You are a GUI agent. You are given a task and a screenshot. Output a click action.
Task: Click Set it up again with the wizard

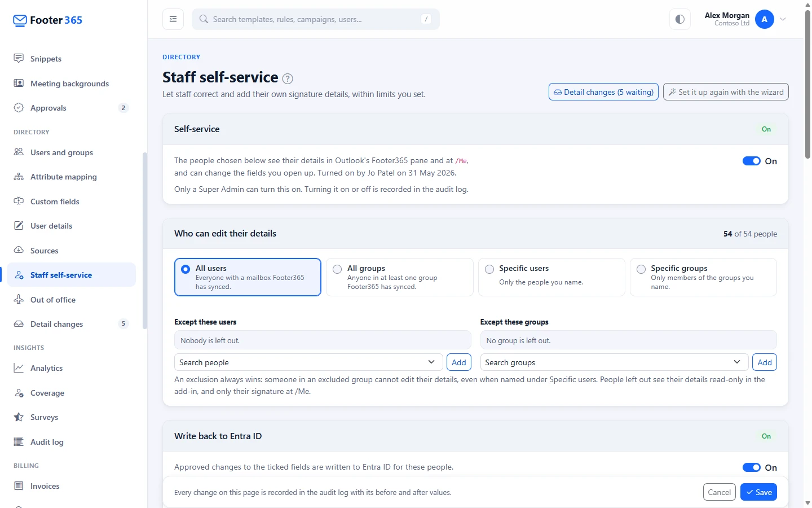tap(726, 92)
